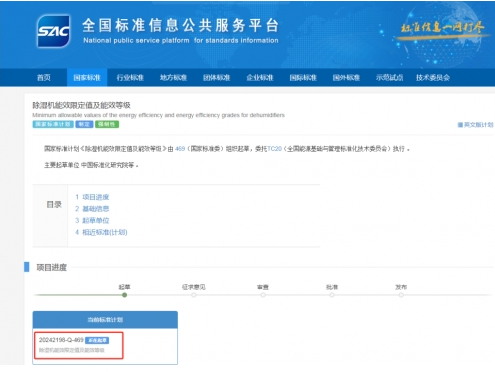Click the 正在起草 status badge

(97, 340)
